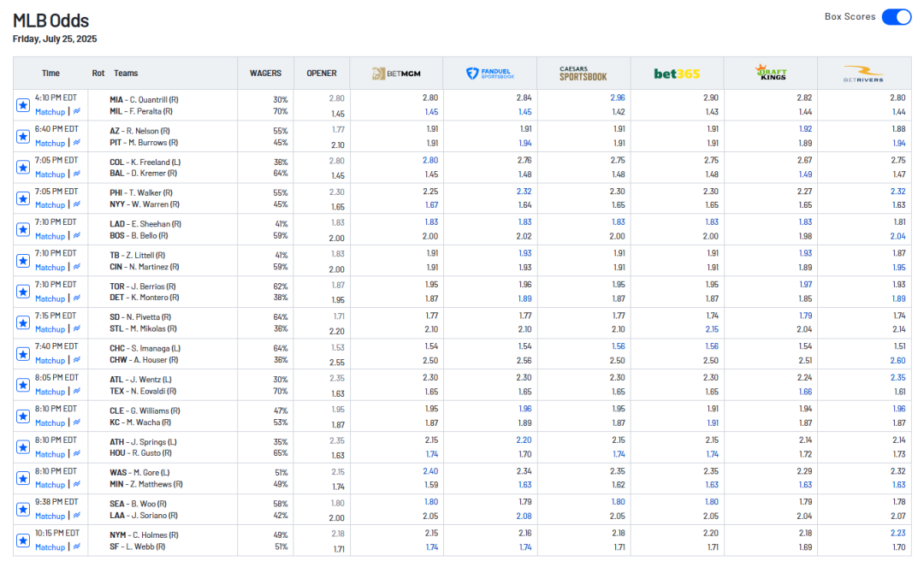Select BetRivers 1.95 odds for CIN

pos(898,268)
